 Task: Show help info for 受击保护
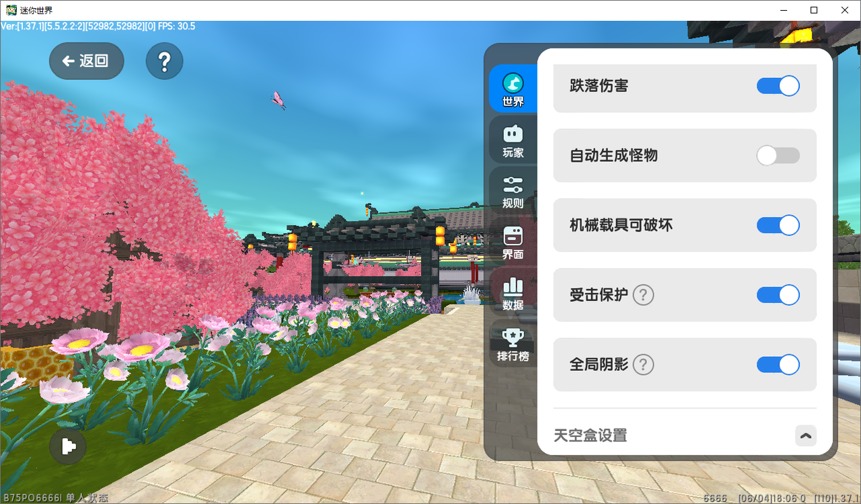point(644,295)
